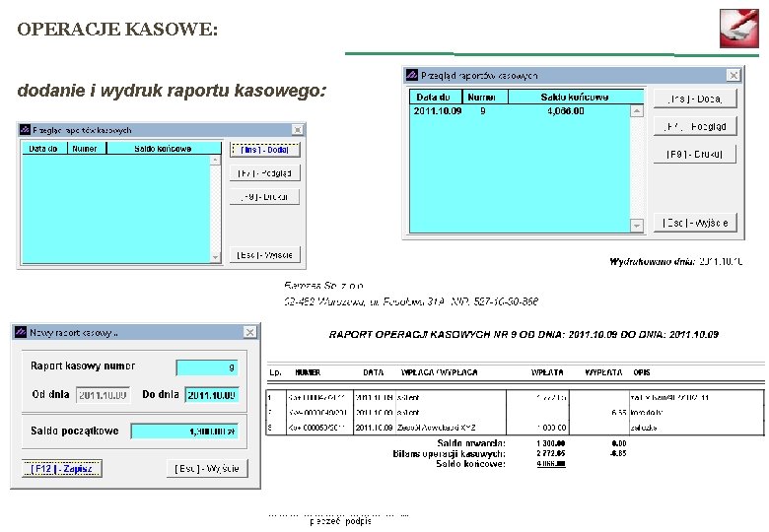Click [Esc] - Wyjście in small report window
The height and width of the screenshot is (532, 769).
coord(264,255)
